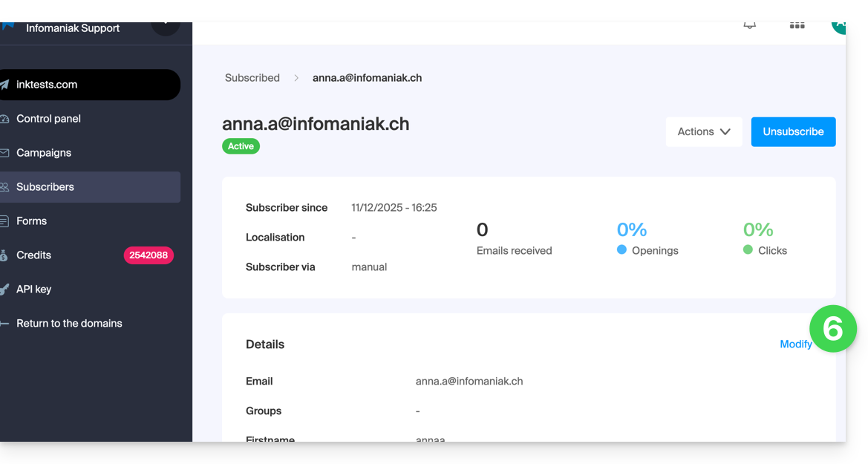Open the apps grid icon

point(797,25)
